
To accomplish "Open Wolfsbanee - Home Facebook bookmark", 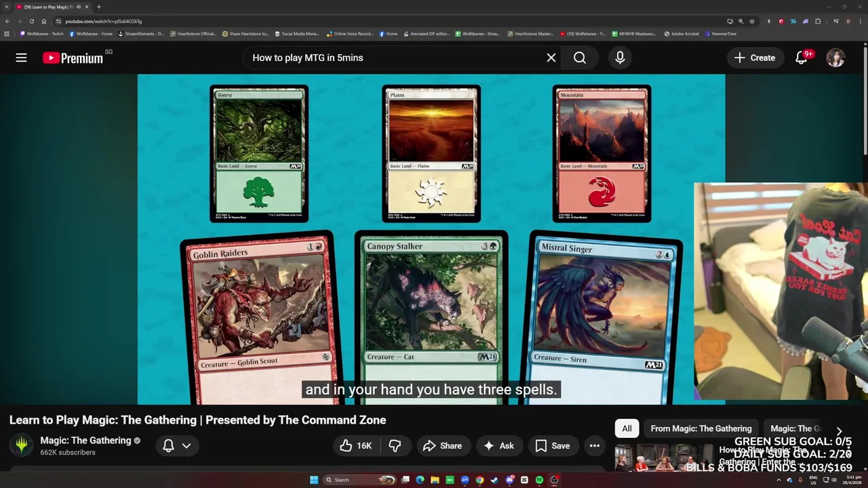I will (91, 33).
